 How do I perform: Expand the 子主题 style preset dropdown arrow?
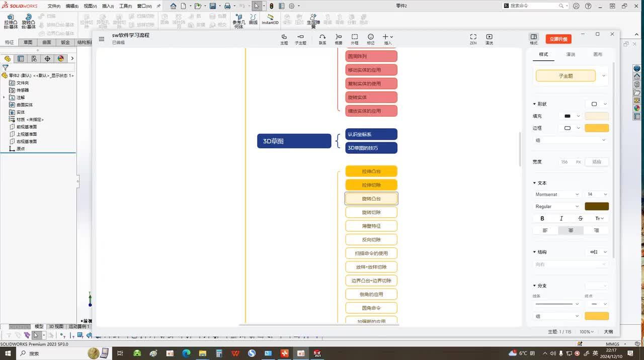604,76
